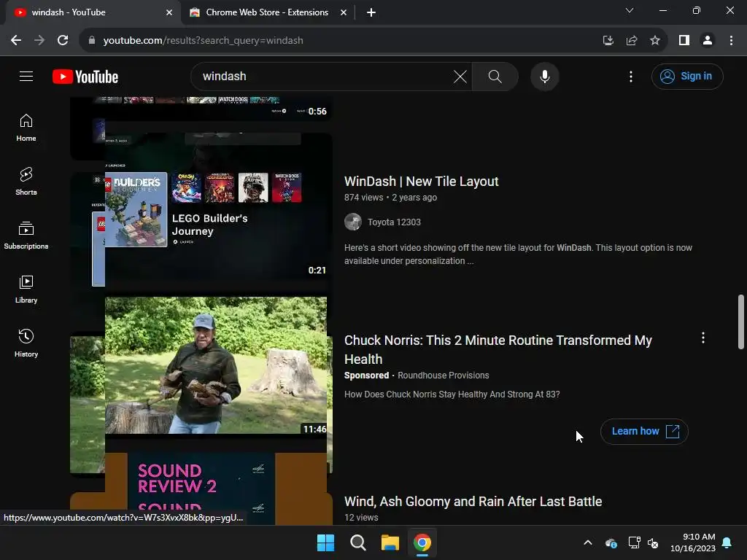747x560 pixels.
Task: Select the windash - YouTube tab
Action: point(93,12)
